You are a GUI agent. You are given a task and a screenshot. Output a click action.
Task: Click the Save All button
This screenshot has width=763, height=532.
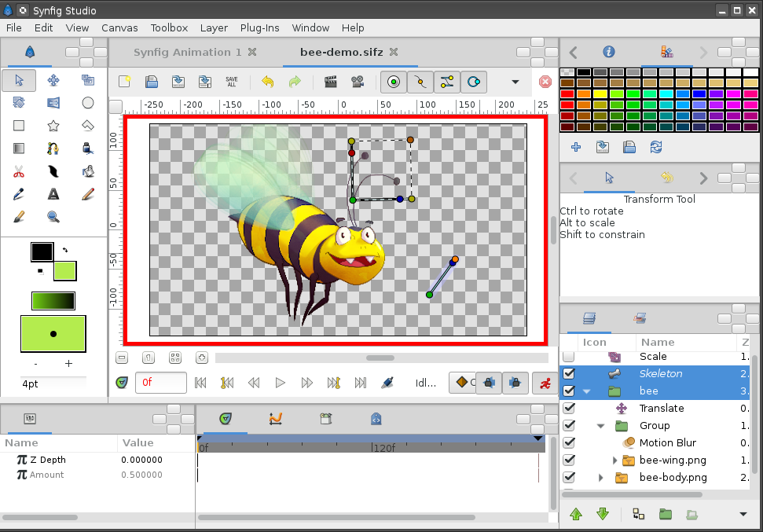coord(231,81)
